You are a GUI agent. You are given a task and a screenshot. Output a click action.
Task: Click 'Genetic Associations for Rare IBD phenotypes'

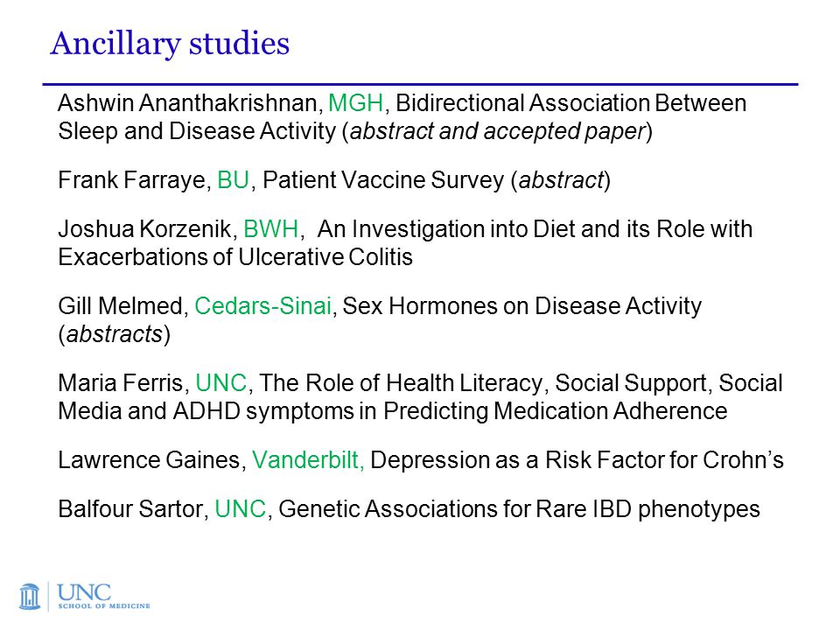pos(519,509)
